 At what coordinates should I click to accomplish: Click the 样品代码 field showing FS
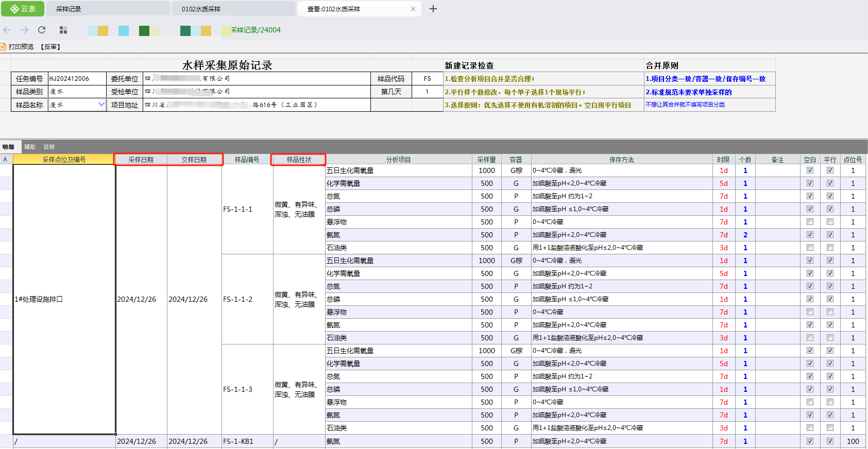pos(427,79)
